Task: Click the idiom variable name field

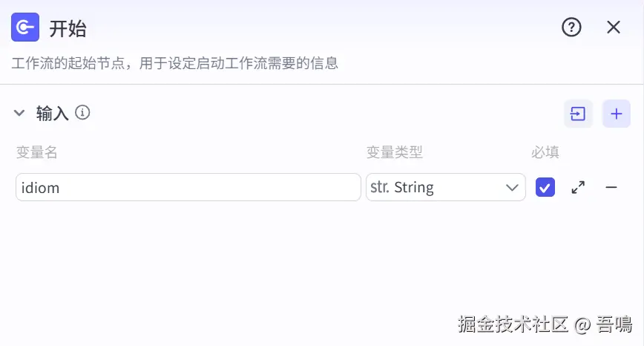Action: click(x=188, y=187)
